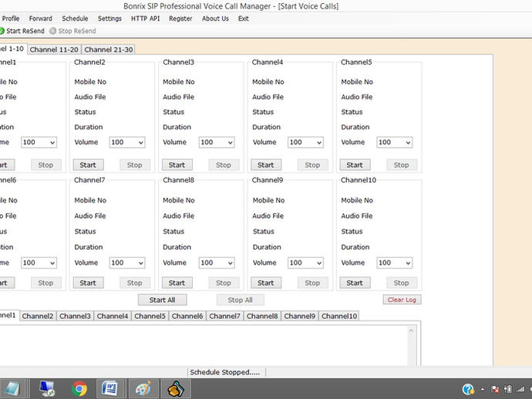This screenshot has height=399, width=532.
Task: Click the Action Center flag tray icon
Action: click(495, 389)
